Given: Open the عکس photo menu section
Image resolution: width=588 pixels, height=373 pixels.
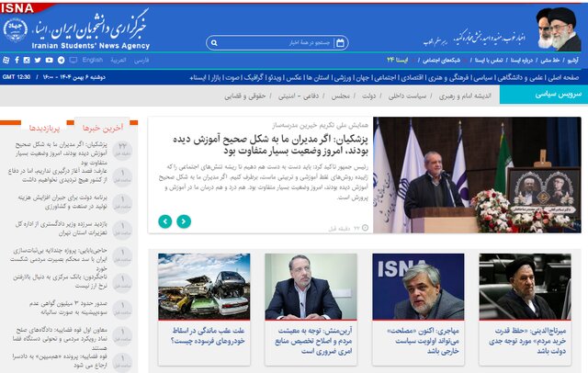Looking at the screenshot, I should (294, 77).
